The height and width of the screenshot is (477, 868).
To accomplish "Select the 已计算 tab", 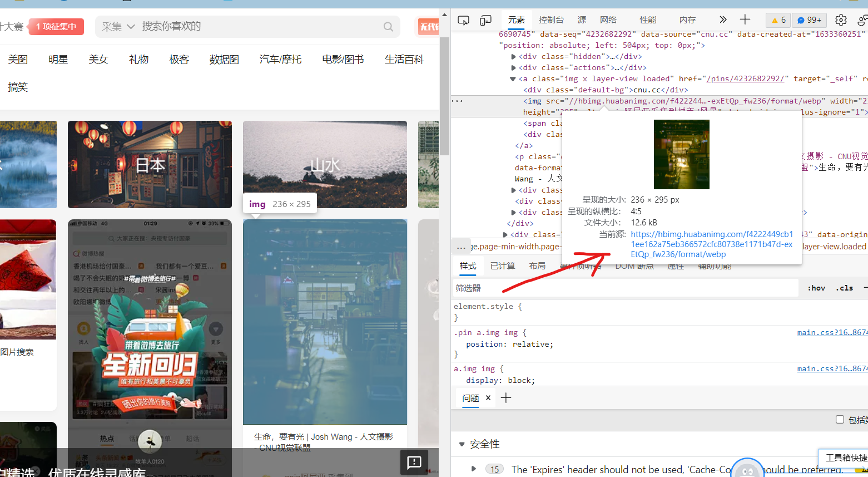I will click(503, 266).
